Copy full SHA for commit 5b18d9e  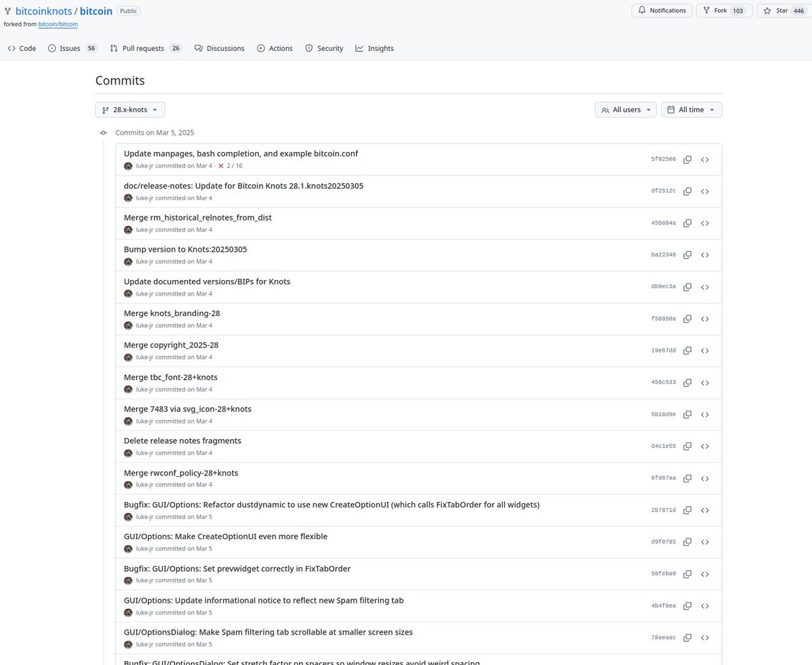[687, 415]
